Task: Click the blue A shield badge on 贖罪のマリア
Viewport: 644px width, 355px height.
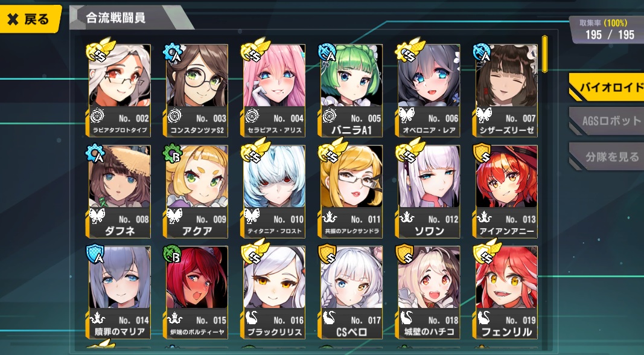Action: (x=95, y=254)
